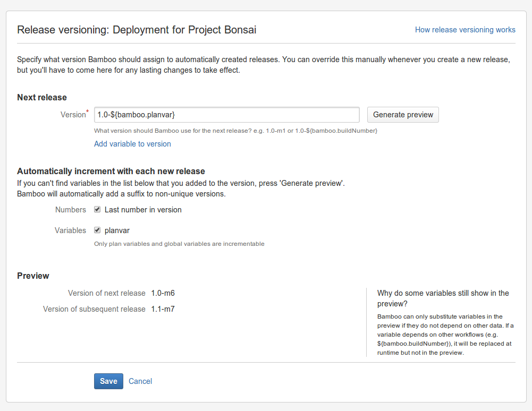This screenshot has width=532, height=411.
Task: Click the 'What version should Bamboo use' hint
Action: [235, 131]
